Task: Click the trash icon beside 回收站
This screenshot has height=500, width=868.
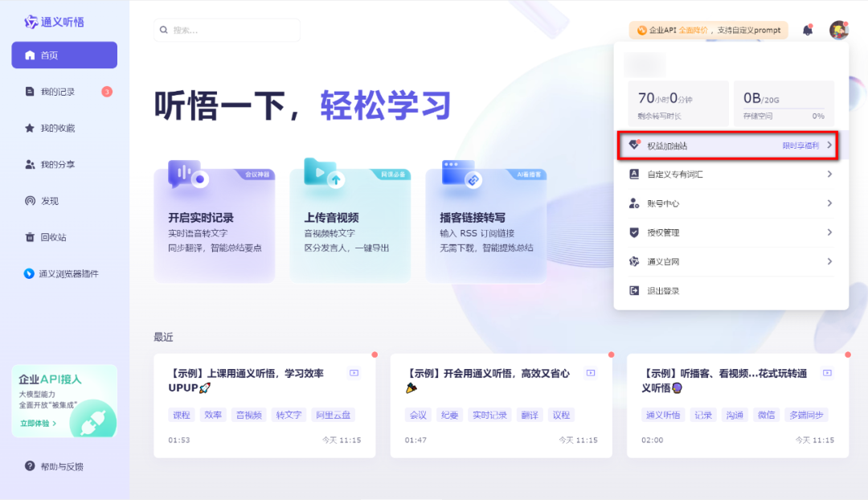Action: pyautogui.click(x=30, y=237)
